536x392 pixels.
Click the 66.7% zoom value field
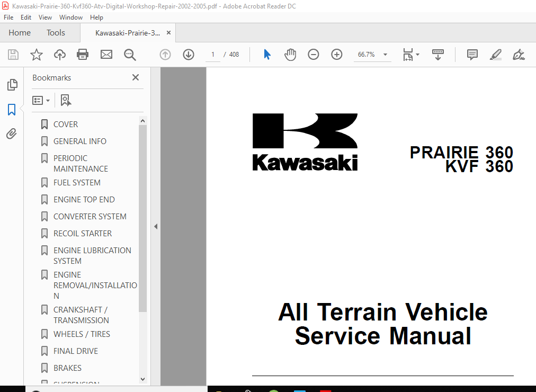coord(367,55)
